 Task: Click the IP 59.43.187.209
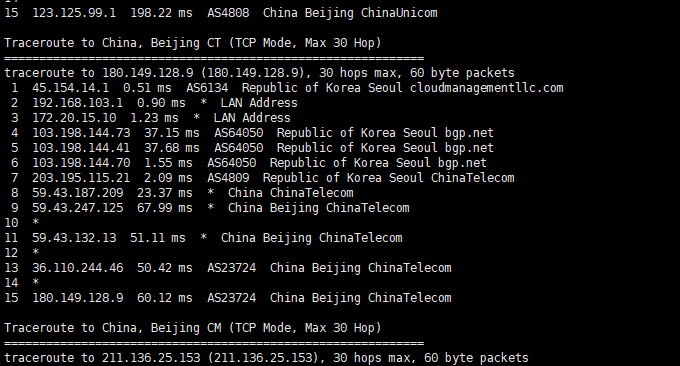click(x=78, y=193)
